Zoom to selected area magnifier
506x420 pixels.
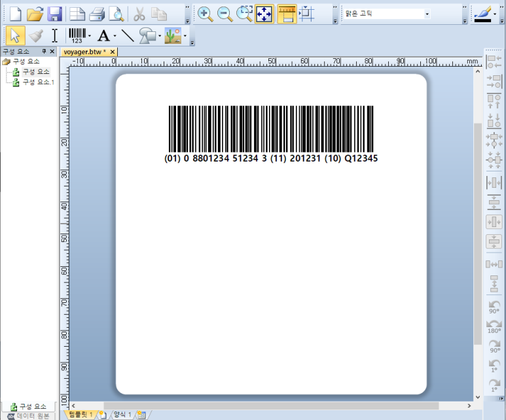pos(245,14)
